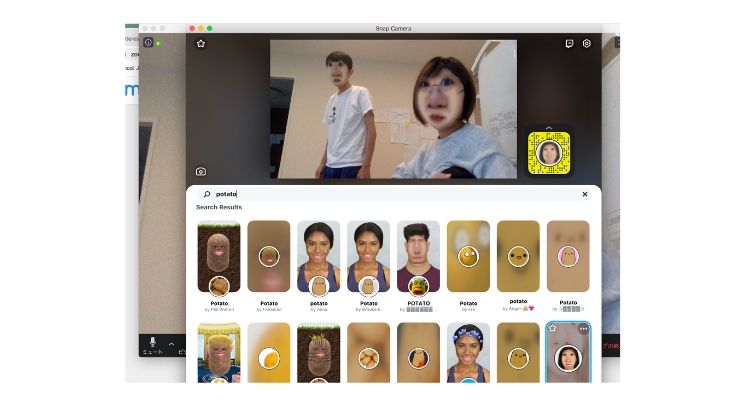This screenshot has width=750, height=400.
Task: Select the pile of potatoes lens
Action: point(368,353)
